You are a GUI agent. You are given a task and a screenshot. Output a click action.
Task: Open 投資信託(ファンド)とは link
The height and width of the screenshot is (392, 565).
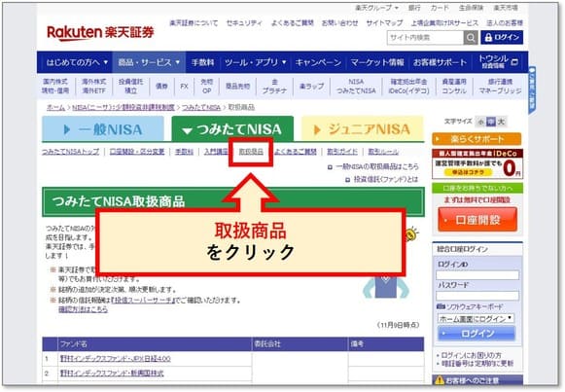point(386,179)
